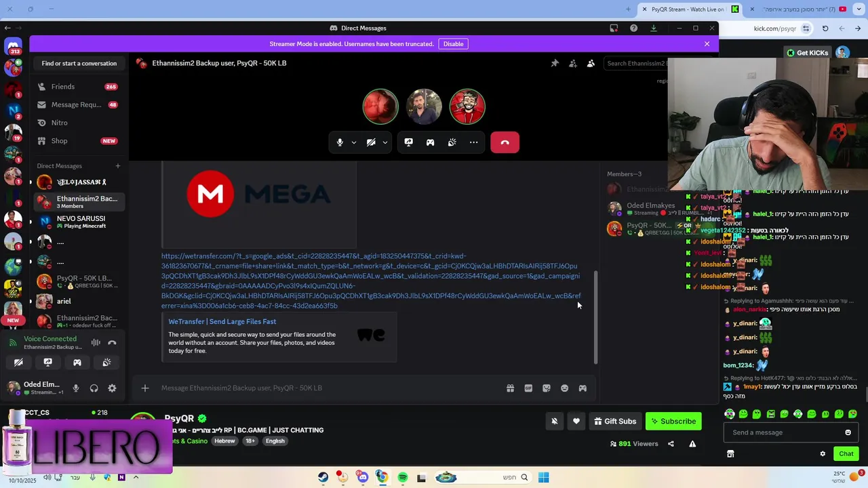Screen dimensions: 868x488
Task: Add friends to the group DM
Action: point(573,63)
